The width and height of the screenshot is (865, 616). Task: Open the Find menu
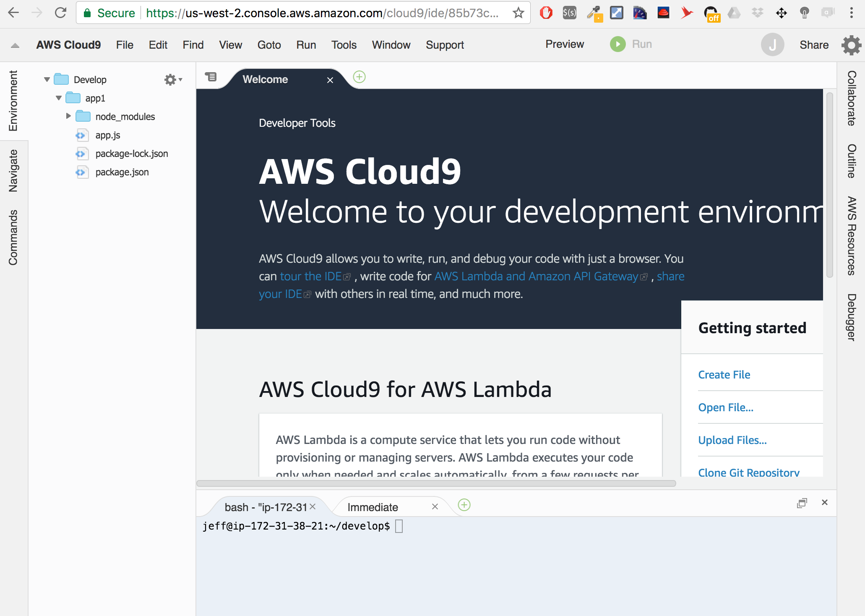(x=193, y=45)
